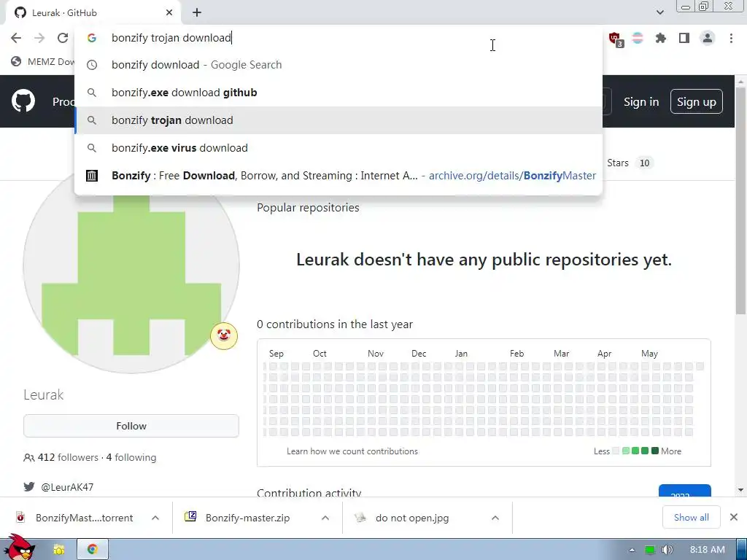Select 'bonzify trojan download' suggestion

[x=338, y=120]
